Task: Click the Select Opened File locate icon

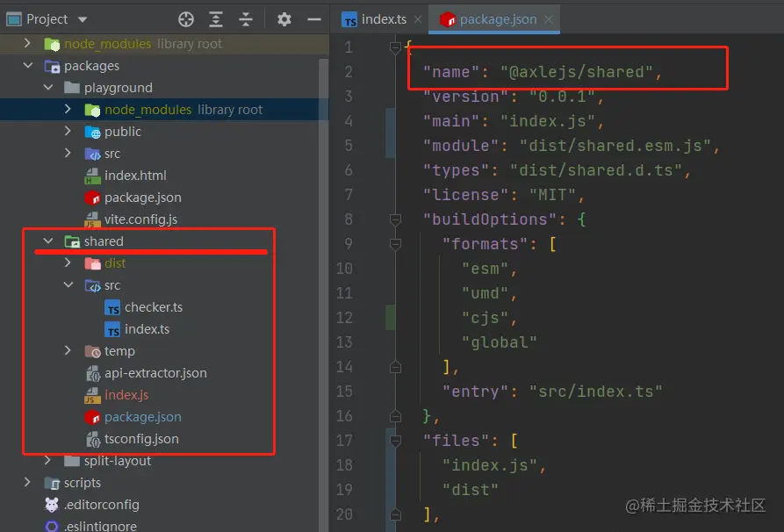Action: coord(186,19)
